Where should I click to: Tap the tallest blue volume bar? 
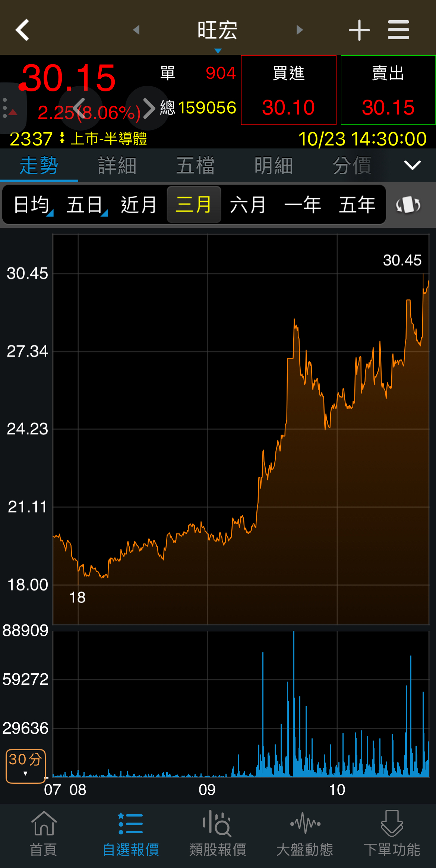tap(294, 704)
